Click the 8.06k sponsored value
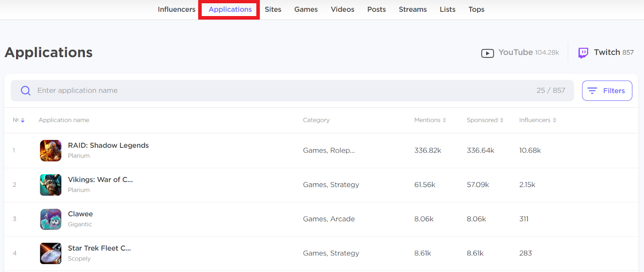 [x=476, y=219]
